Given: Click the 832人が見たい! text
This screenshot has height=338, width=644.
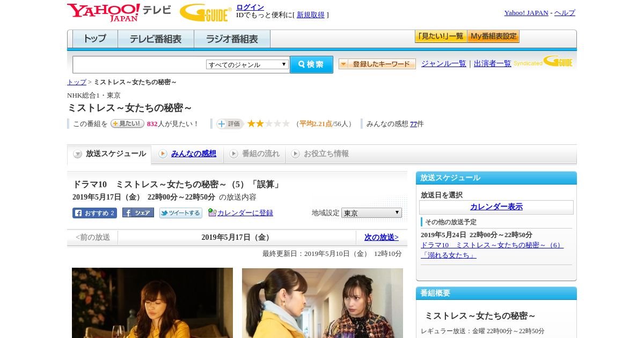Looking at the screenshot, I should (173, 124).
